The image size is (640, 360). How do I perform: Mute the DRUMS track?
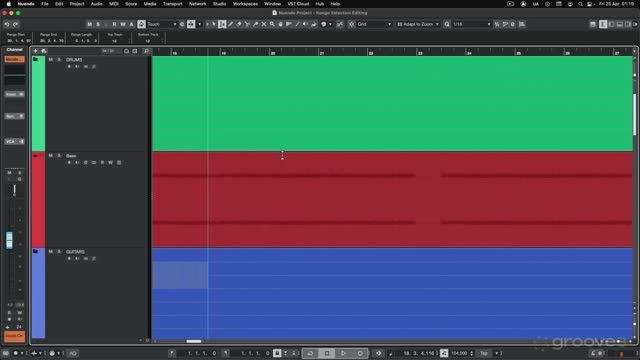pyautogui.click(x=51, y=60)
